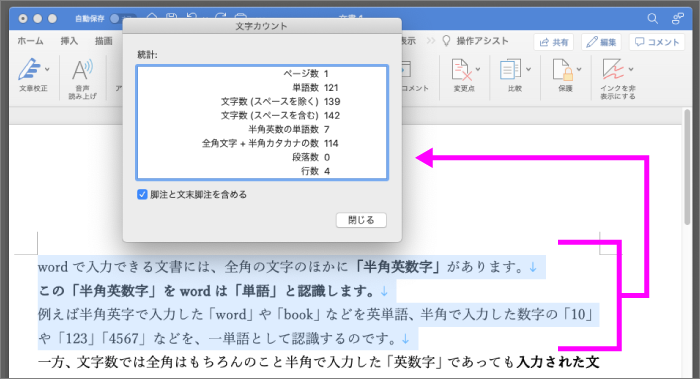Click the 操作アシスト lightbulb icon
The image size is (700, 379).
(446, 41)
